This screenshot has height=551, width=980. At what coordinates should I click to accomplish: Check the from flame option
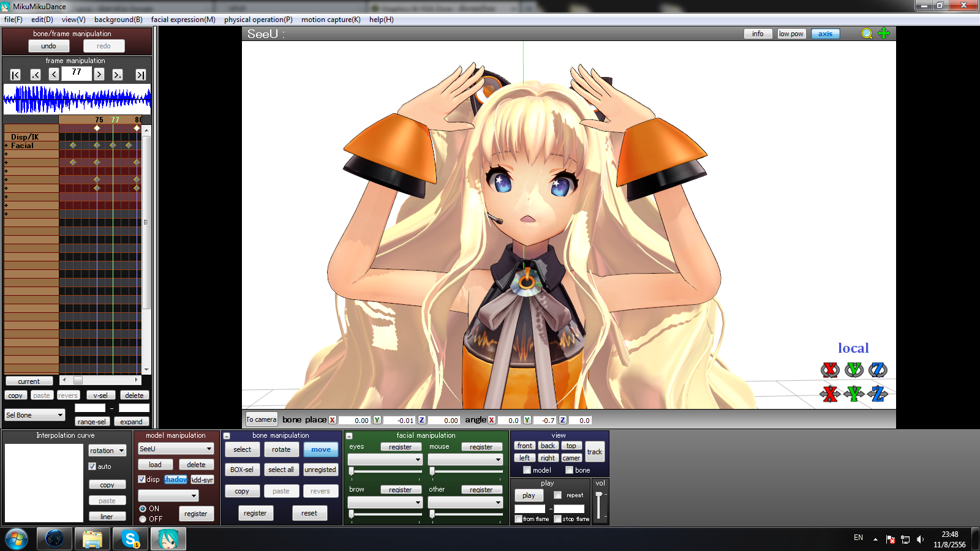point(518,519)
